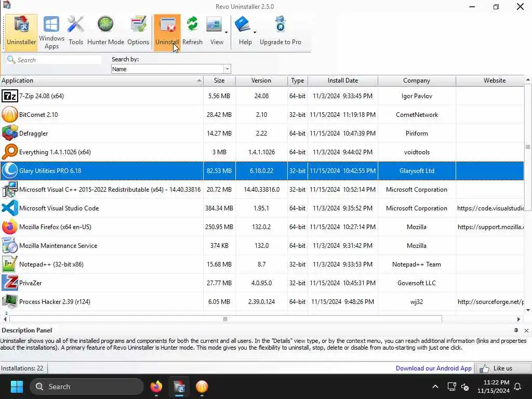Click the 1.4.1.1026 version cell
Image resolution: width=532 pixels, height=399 pixels.
261,152
